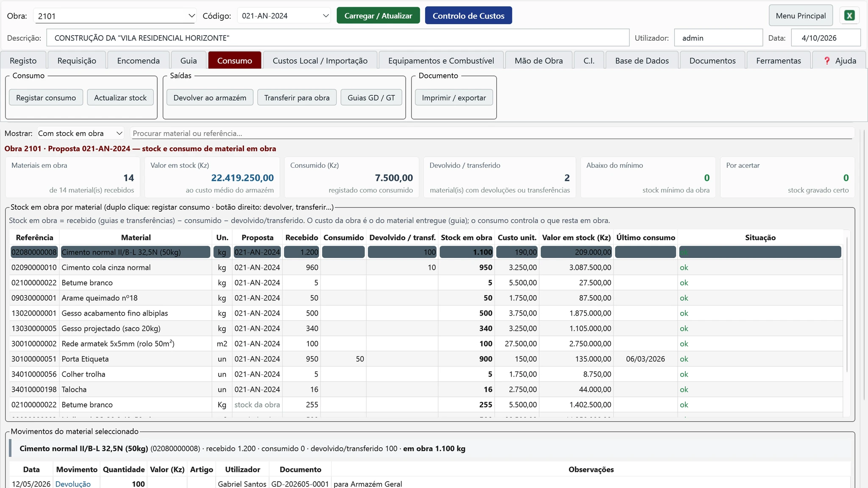Click the Utilizador admin field
The image size is (868, 488).
click(x=718, y=38)
